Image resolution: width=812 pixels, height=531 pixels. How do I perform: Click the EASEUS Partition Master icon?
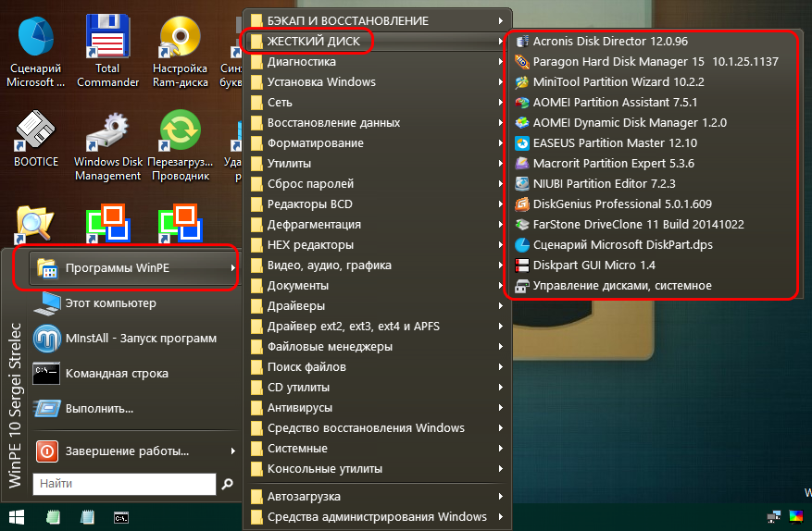521,143
